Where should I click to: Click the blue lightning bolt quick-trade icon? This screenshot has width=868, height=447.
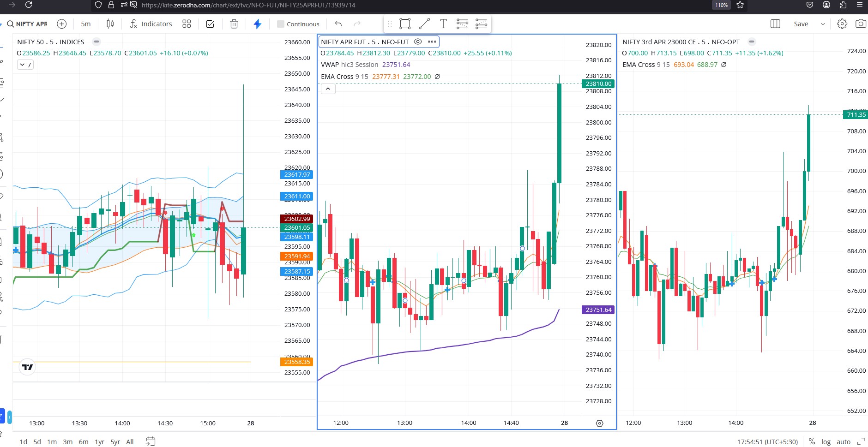[258, 24]
